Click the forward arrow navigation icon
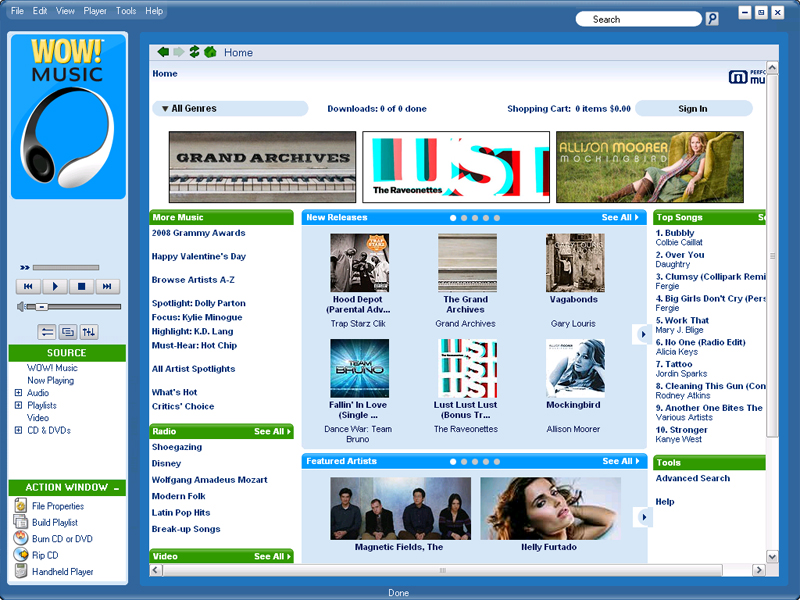The width and height of the screenshot is (800, 600). pyautogui.click(x=179, y=52)
